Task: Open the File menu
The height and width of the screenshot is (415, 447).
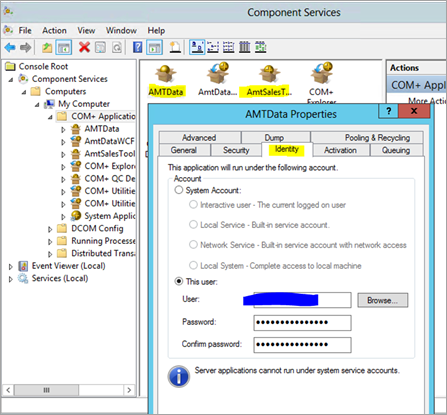Action: (x=25, y=31)
